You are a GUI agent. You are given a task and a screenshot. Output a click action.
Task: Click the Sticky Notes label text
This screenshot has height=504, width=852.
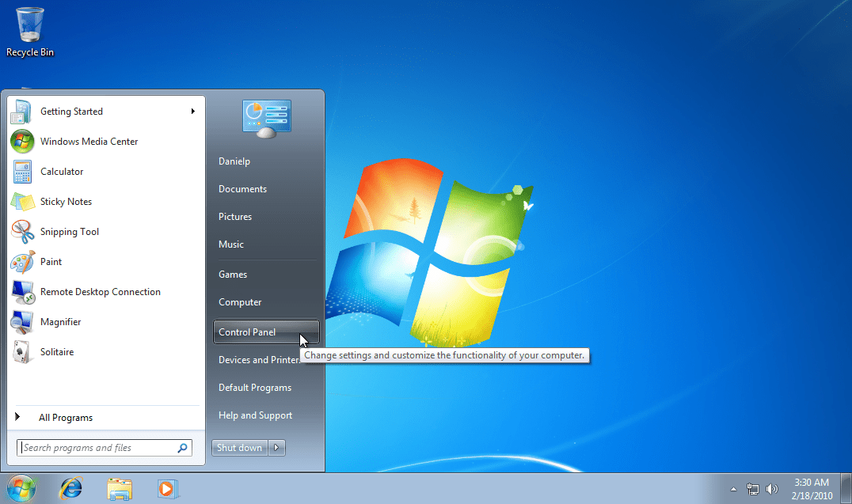(x=66, y=202)
